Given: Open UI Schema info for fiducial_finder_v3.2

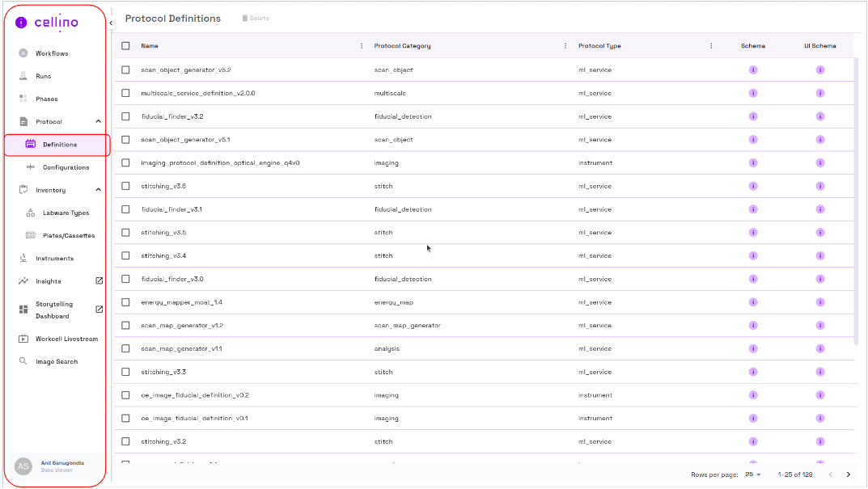Looking at the screenshot, I should (819, 116).
